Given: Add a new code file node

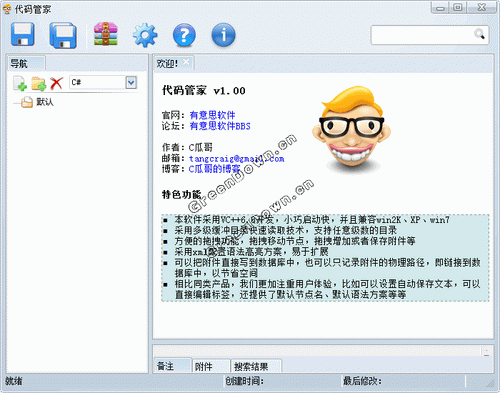Looking at the screenshot, I should (x=20, y=83).
